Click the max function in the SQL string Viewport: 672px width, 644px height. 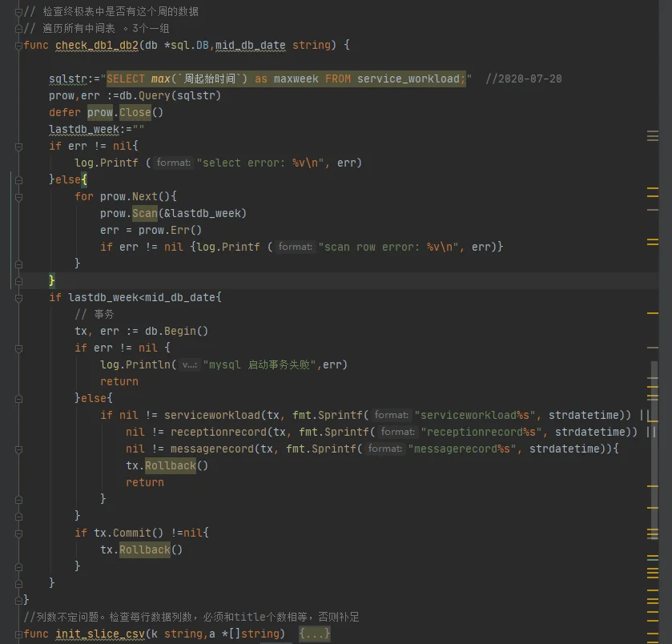pos(161,78)
